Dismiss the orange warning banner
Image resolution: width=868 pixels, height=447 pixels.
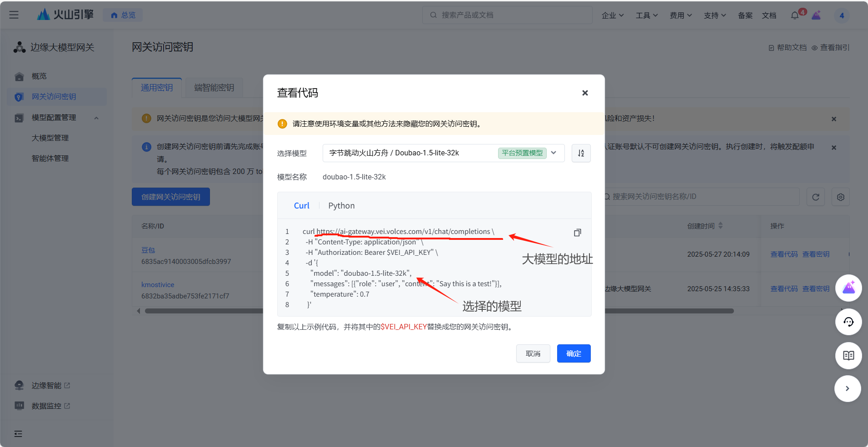[x=834, y=119]
